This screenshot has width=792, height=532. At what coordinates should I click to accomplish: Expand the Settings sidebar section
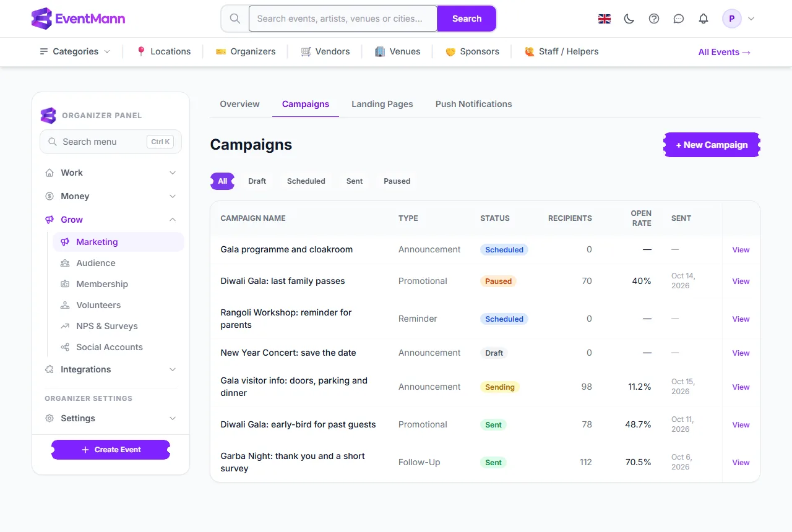[111, 418]
